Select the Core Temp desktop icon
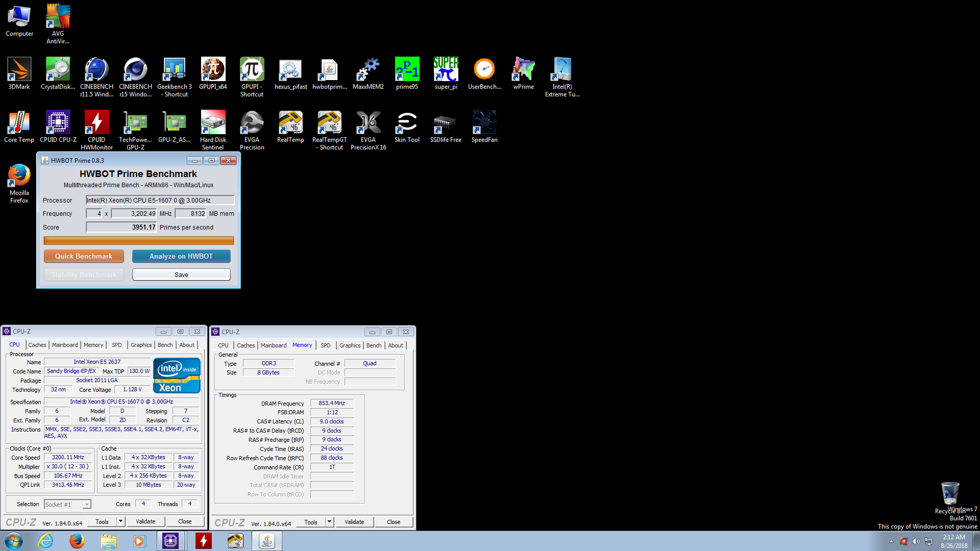The height and width of the screenshot is (551, 980). (19, 127)
